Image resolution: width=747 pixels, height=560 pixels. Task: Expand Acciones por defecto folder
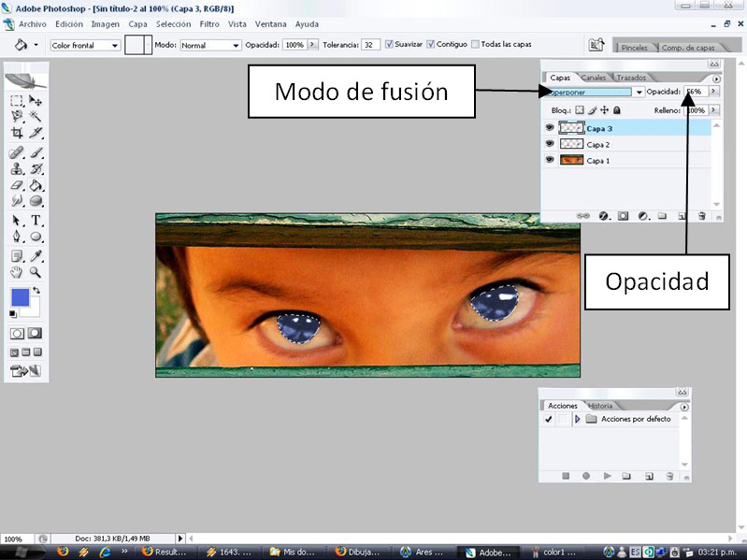578,419
